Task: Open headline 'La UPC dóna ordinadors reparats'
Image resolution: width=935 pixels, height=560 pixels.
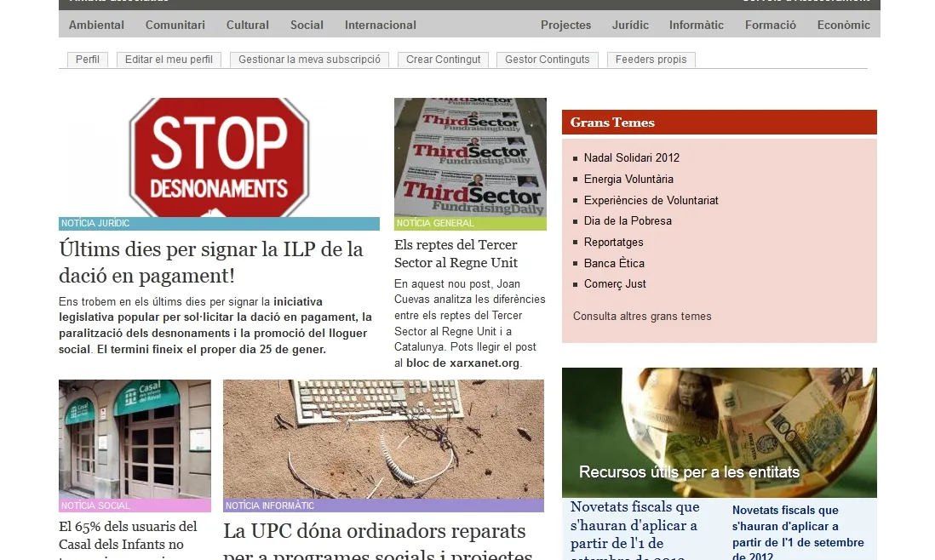Action: point(378,543)
